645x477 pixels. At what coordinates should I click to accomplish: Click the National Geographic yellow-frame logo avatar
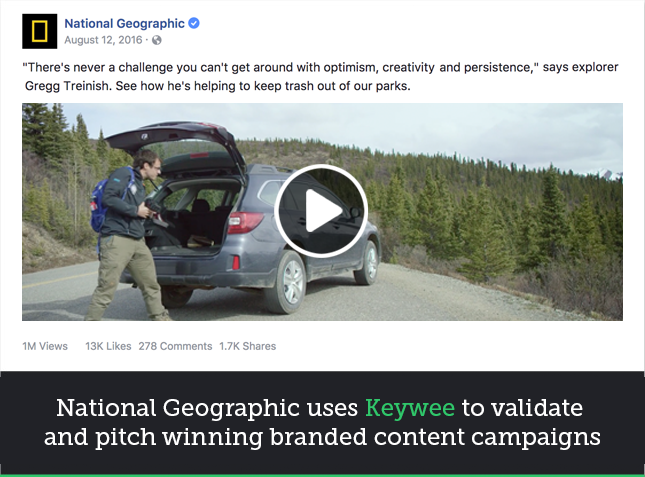click(x=39, y=31)
